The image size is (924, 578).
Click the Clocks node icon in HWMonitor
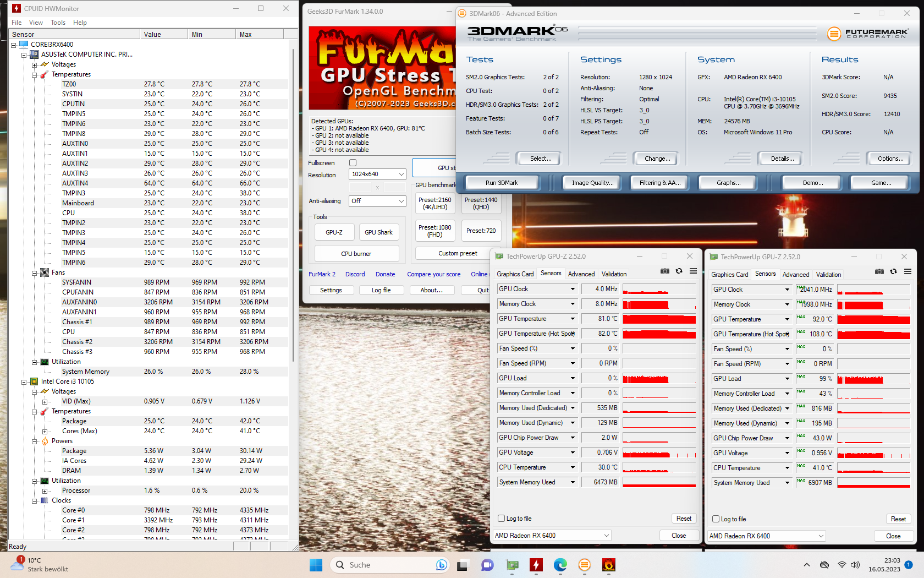click(45, 500)
